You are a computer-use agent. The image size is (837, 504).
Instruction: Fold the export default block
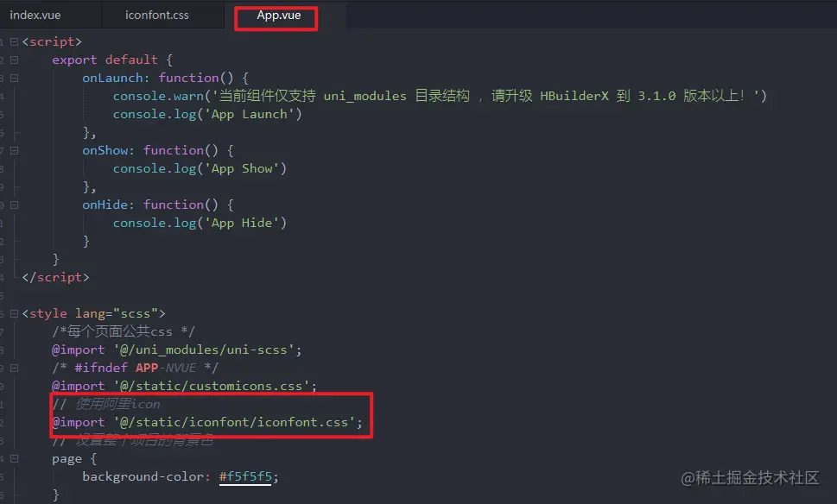click(x=15, y=60)
